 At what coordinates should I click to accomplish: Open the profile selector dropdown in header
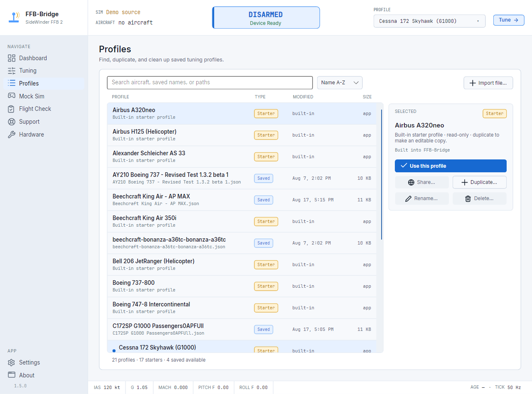pos(430,21)
